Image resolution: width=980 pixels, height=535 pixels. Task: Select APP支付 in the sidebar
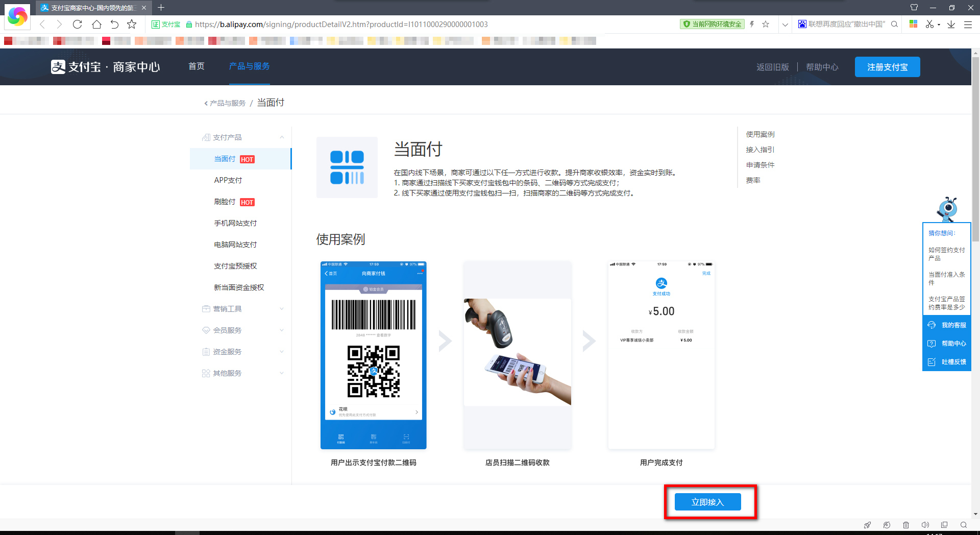click(228, 180)
